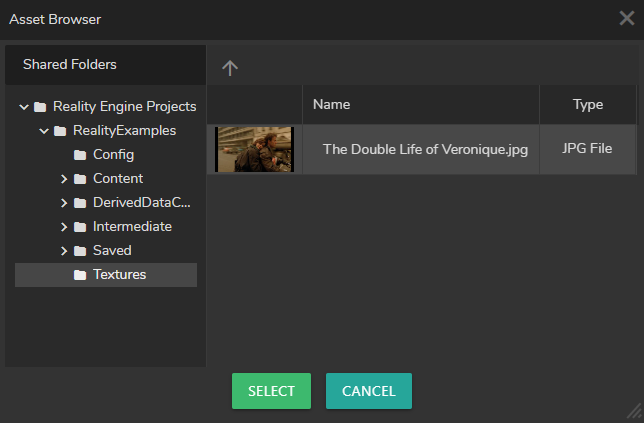
Task: Click the Intermediate folder icon
Action: pos(80,227)
